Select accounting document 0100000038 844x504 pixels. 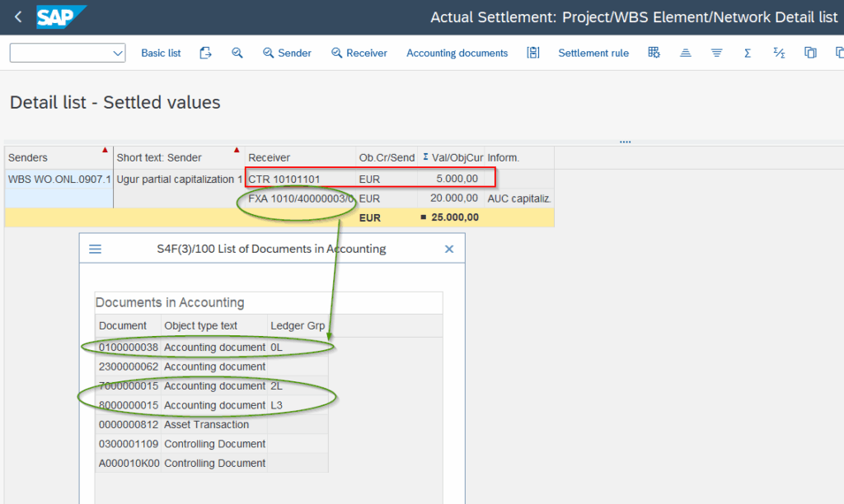(129, 348)
